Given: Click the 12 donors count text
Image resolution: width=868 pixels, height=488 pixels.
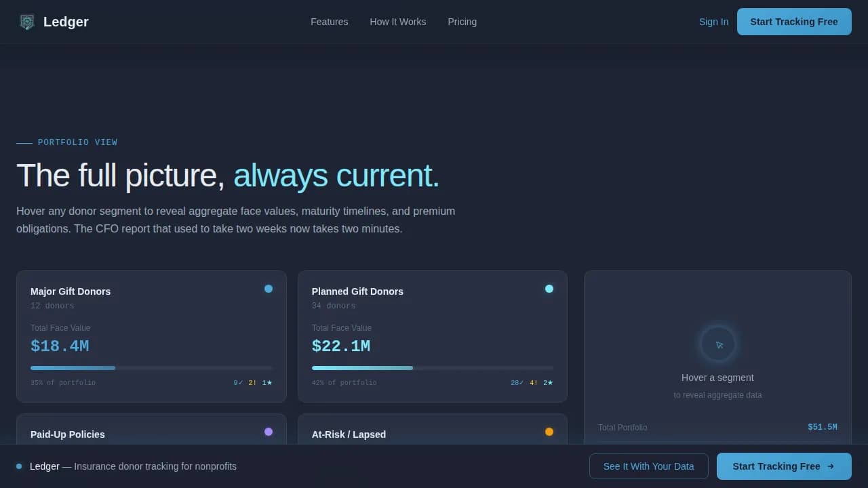Looking at the screenshot, I should click(52, 306).
